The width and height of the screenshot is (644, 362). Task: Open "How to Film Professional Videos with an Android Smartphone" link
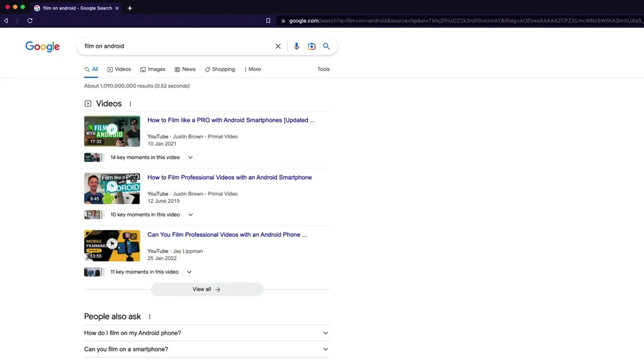click(229, 178)
